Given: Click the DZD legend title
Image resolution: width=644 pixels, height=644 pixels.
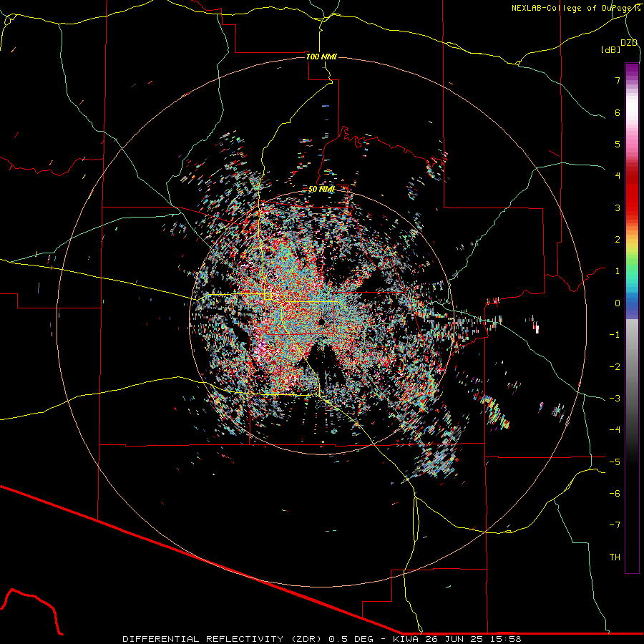Looking at the screenshot, I should [x=629, y=43].
